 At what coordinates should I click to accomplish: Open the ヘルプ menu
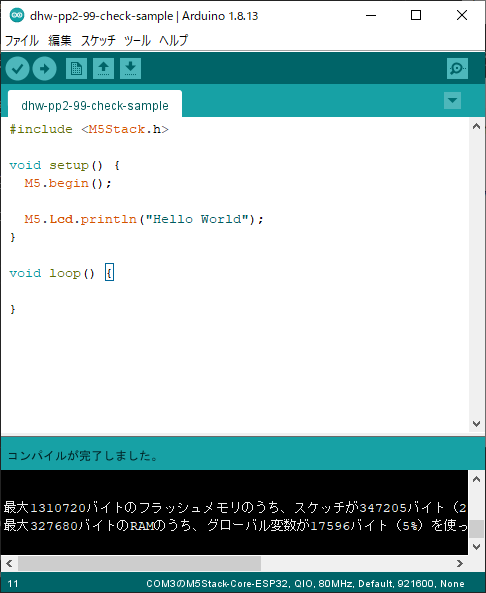pos(173,40)
